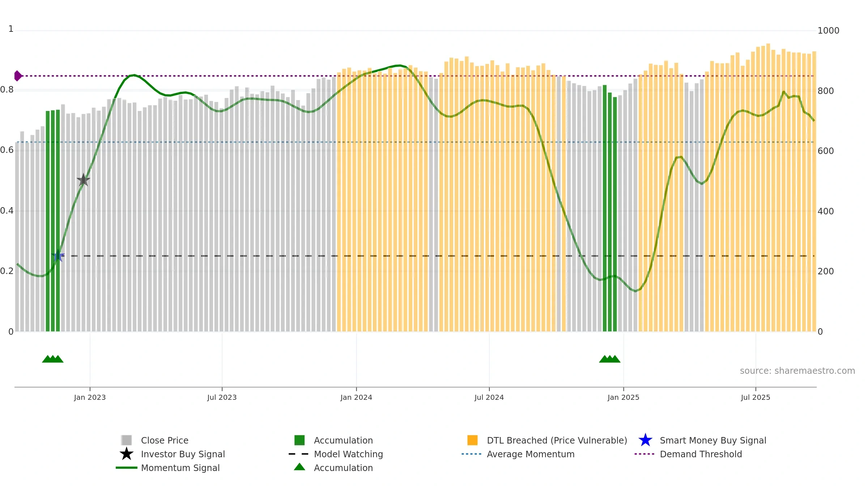Click the 1000 right axis label

pyautogui.click(x=828, y=31)
